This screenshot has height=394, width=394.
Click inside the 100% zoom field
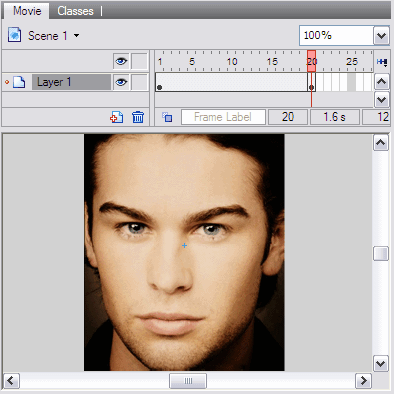click(336, 35)
